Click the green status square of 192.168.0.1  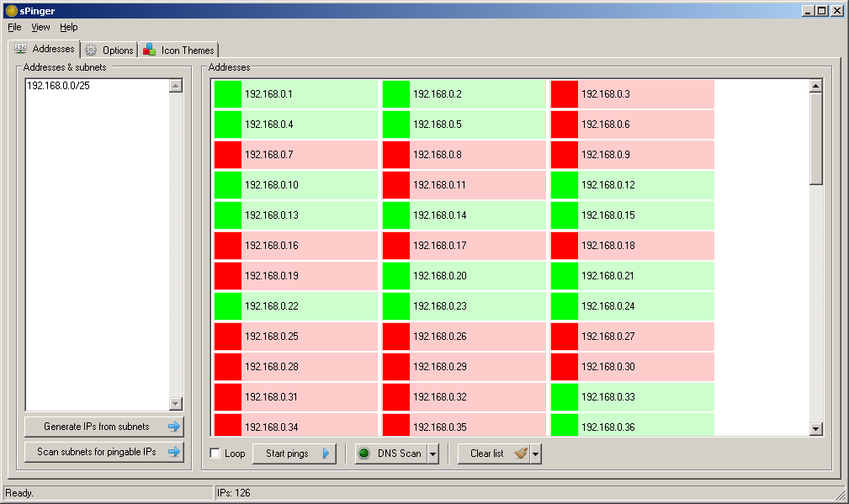point(227,94)
